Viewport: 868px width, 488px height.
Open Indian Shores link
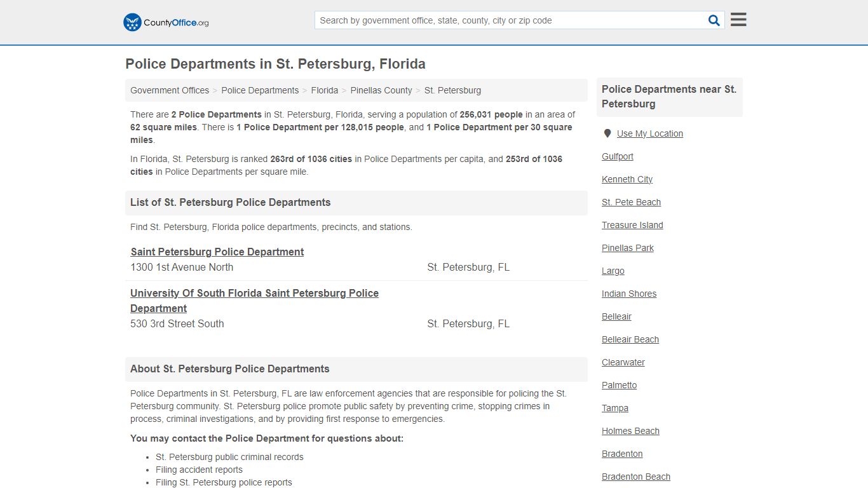point(629,294)
